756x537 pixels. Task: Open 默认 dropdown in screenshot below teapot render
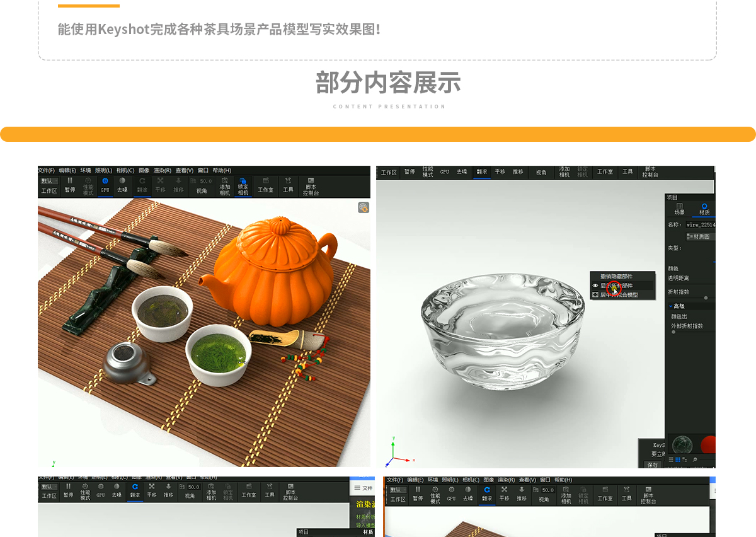click(49, 487)
